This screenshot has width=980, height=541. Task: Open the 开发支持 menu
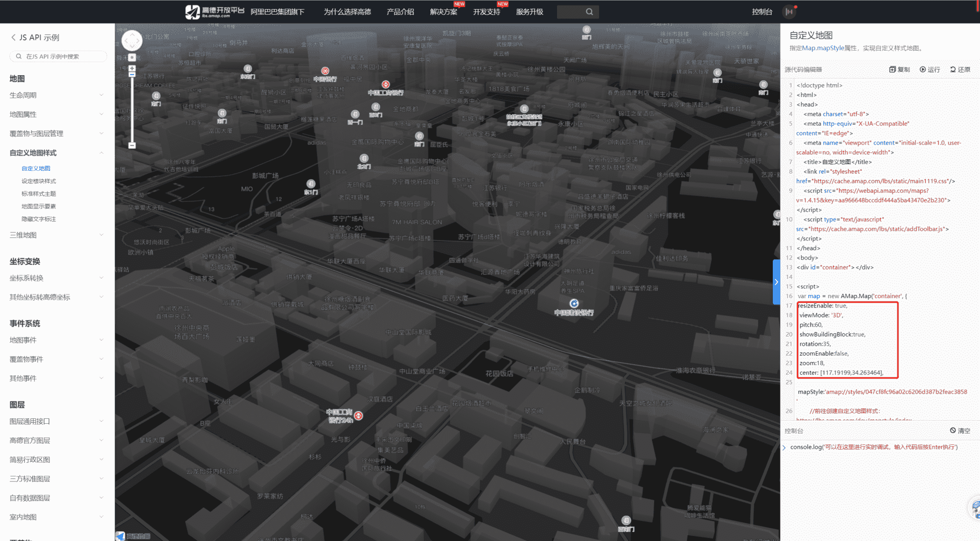[x=486, y=12]
